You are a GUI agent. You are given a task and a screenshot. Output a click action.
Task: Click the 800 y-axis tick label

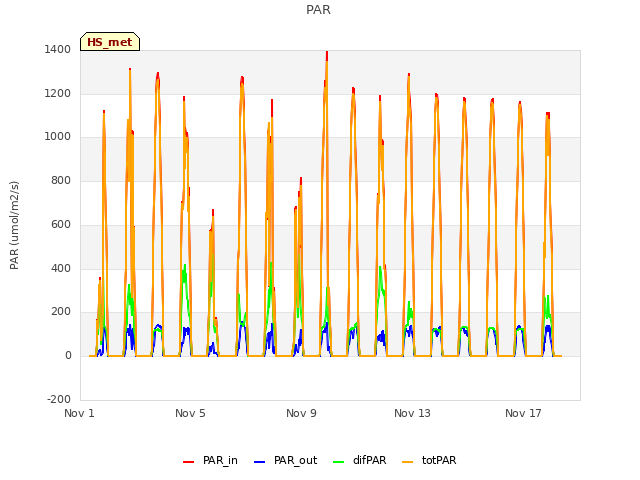61,181
